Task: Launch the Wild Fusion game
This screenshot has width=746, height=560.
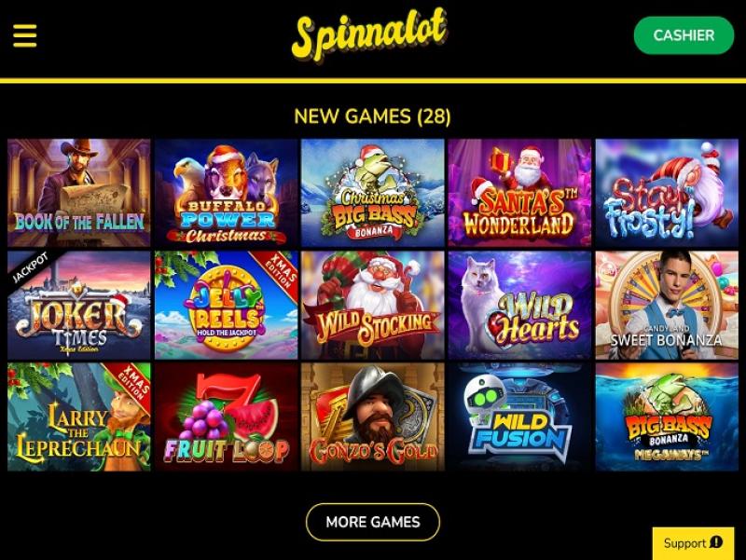Action: (519, 417)
